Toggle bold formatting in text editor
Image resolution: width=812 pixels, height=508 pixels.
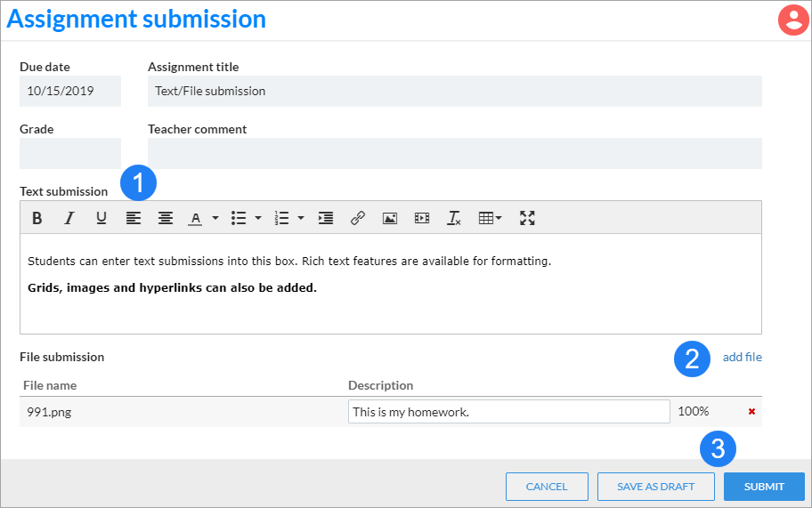(37, 218)
